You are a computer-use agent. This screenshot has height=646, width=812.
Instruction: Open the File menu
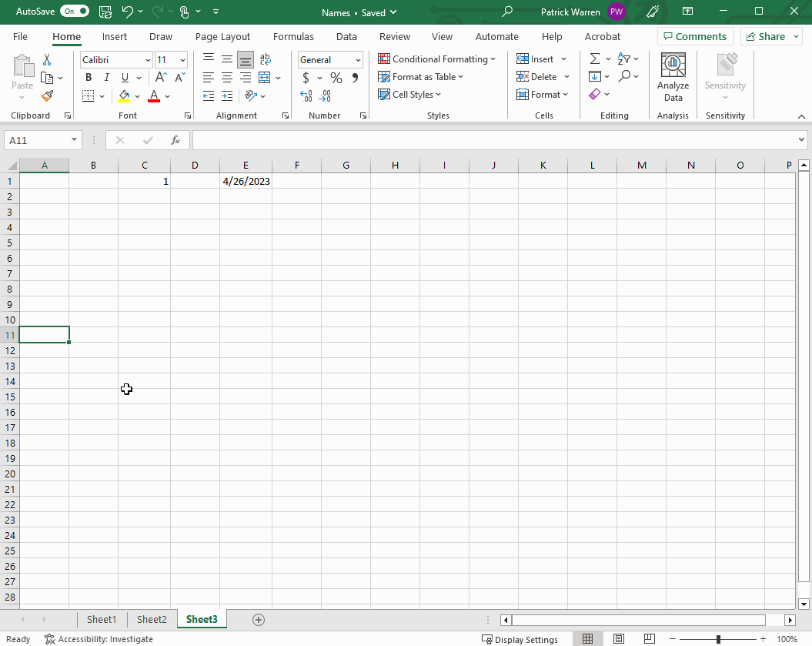click(x=20, y=37)
